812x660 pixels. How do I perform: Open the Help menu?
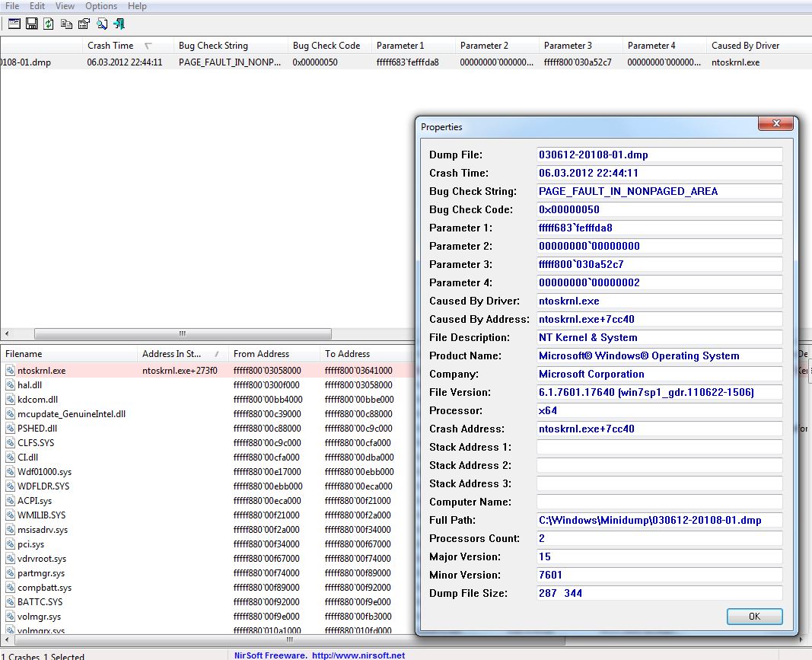(x=137, y=5)
